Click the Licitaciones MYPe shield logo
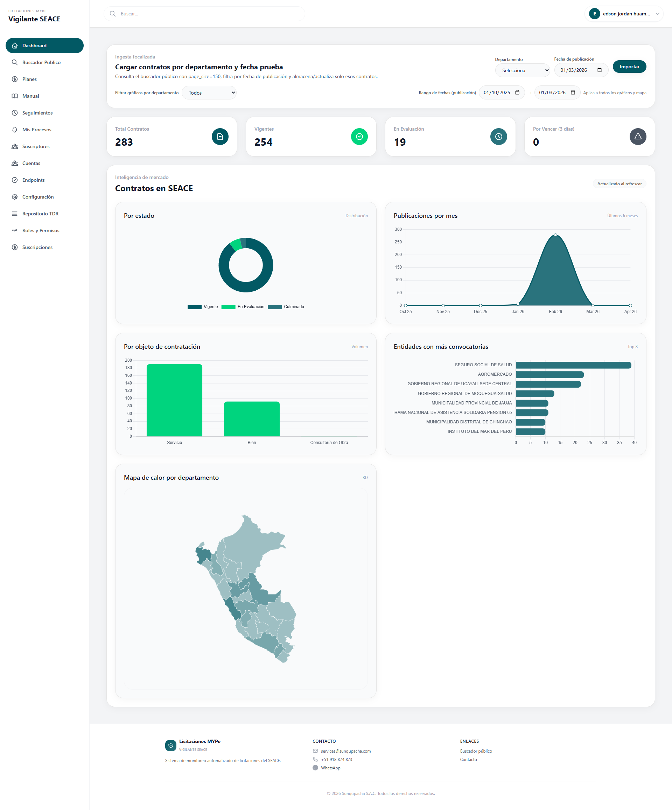672x810 pixels. click(170, 745)
